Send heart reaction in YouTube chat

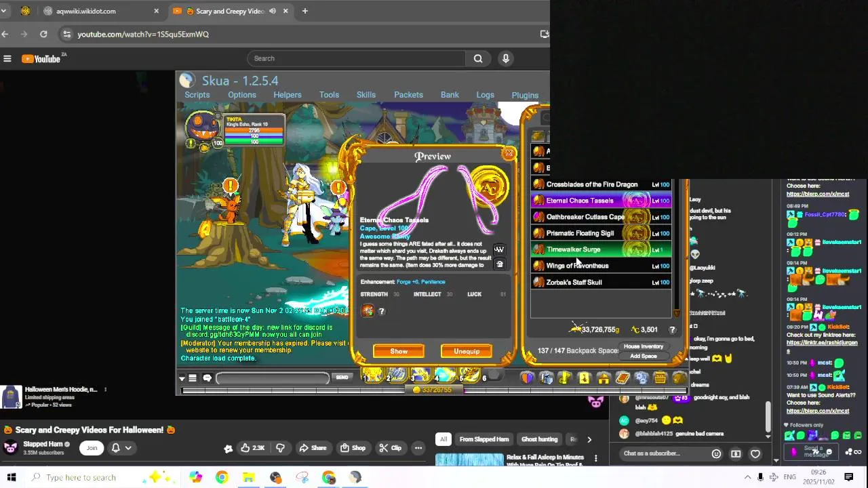[x=755, y=453]
